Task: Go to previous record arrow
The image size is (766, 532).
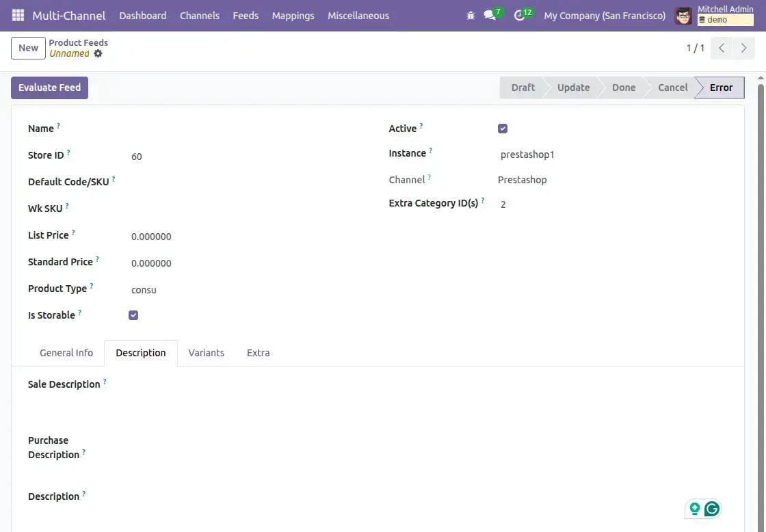Action: coord(722,48)
